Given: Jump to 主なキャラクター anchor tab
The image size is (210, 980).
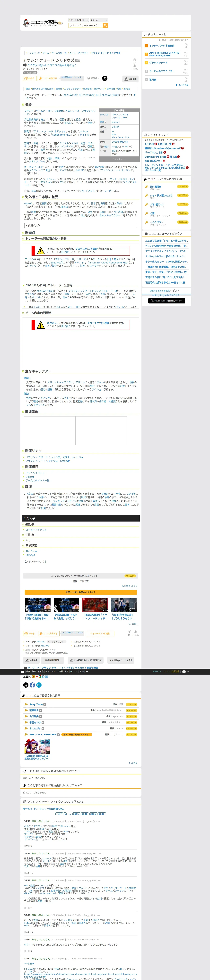Looking at the screenshot, I should click(x=72, y=89).
